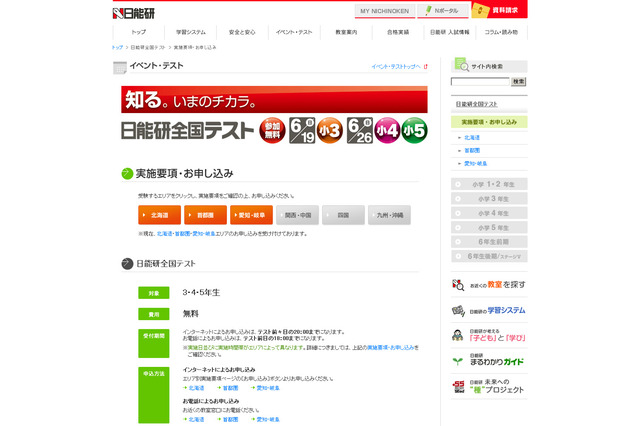This screenshot has width=640, height=426.
Task: Open the イベント・テスト navigation item
Action: [294, 32]
